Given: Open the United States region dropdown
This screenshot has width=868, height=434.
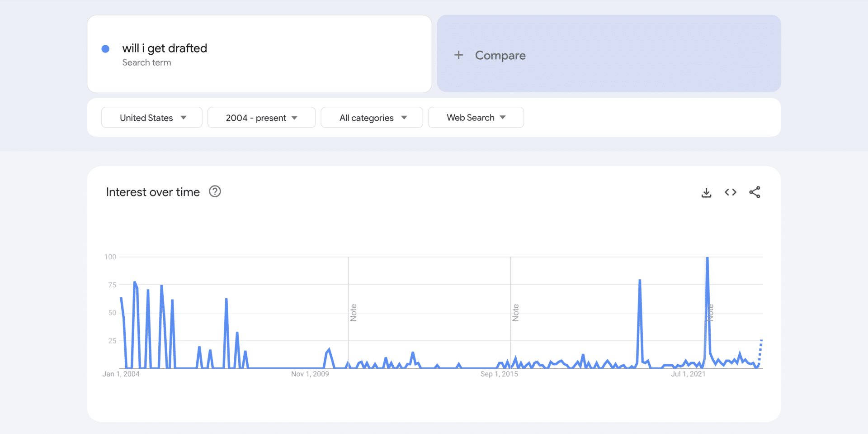Looking at the screenshot, I should pyautogui.click(x=151, y=117).
